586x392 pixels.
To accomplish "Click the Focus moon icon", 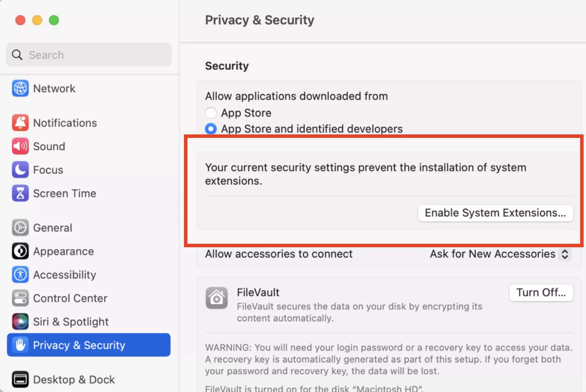I will coord(20,170).
